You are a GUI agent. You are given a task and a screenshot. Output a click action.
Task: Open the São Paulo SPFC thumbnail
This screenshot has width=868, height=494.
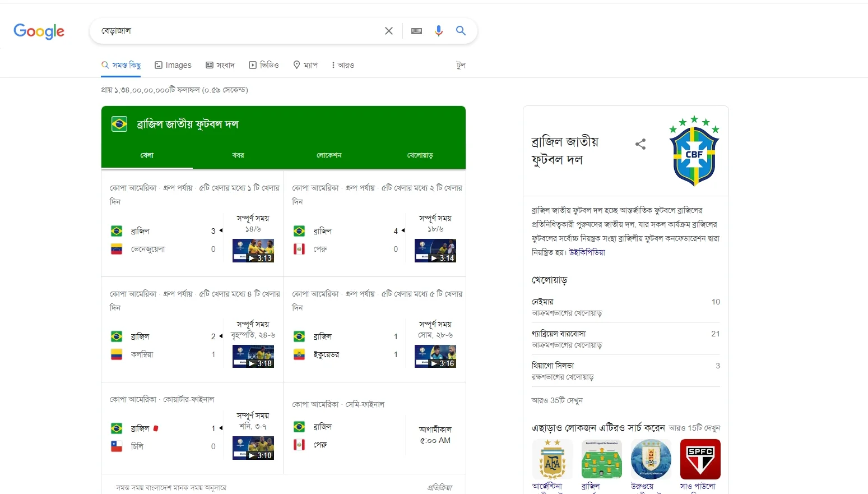[x=700, y=459]
